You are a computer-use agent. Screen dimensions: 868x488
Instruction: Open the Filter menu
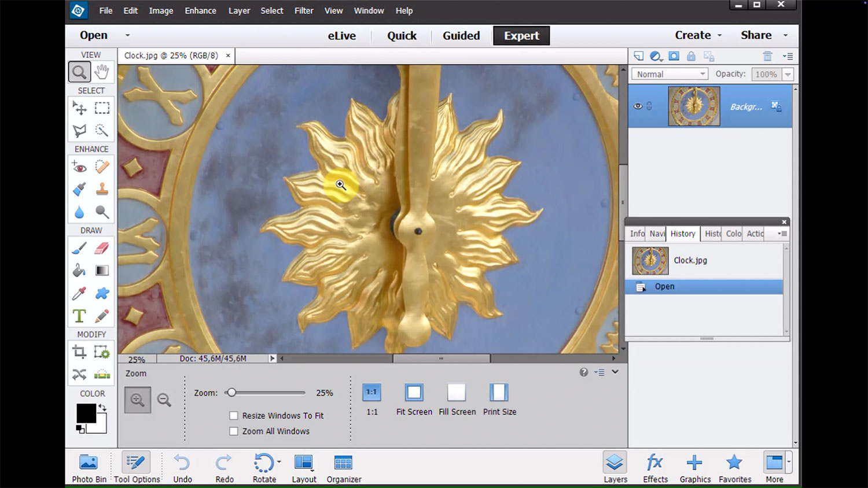(303, 10)
